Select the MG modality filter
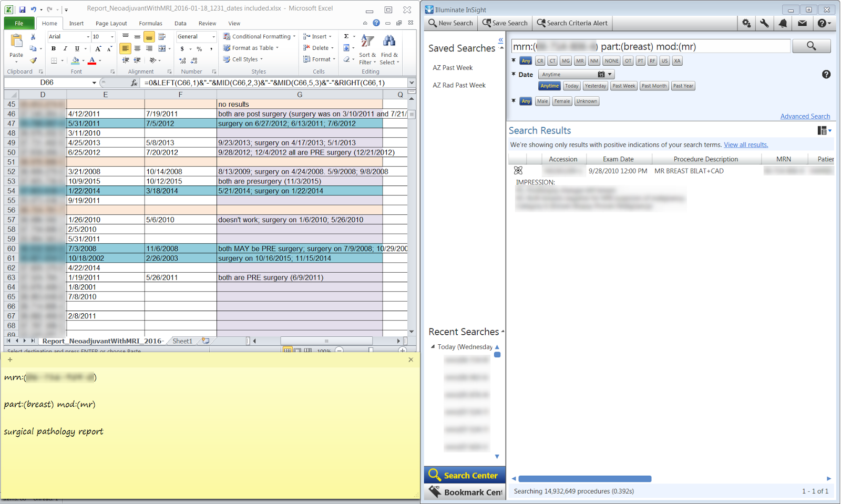Image resolution: width=841 pixels, height=504 pixels. [x=566, y=61]
